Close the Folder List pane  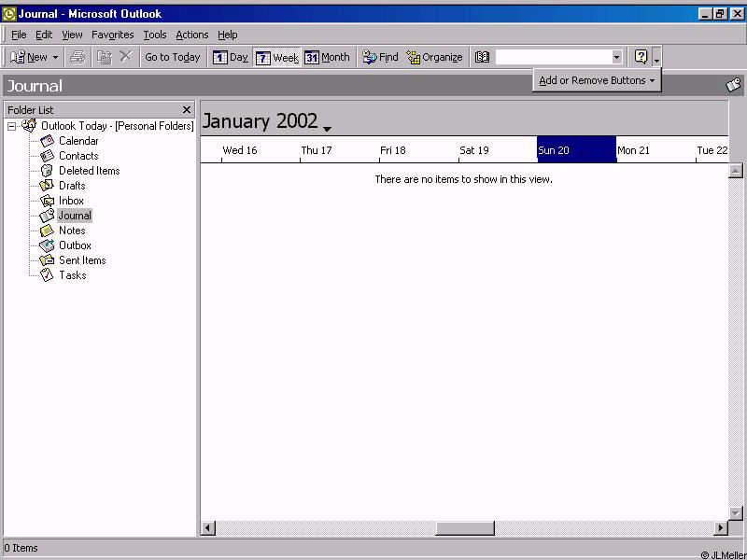(x=186, y=110)
